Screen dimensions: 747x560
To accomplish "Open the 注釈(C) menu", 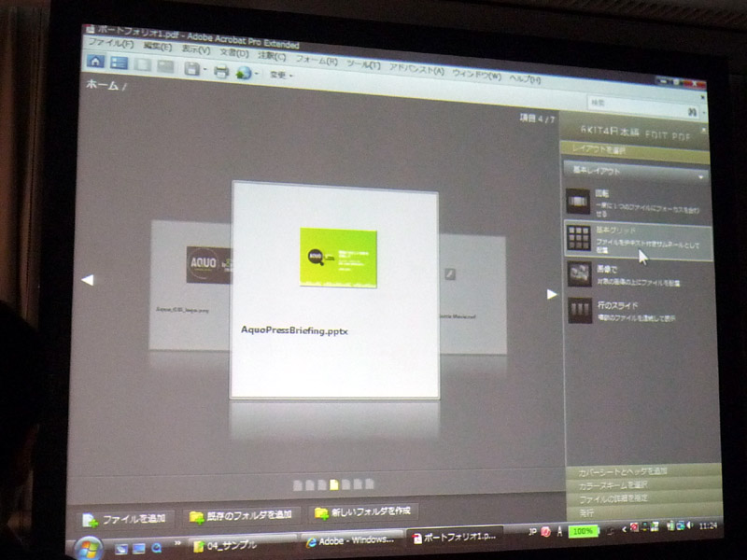I will pos(272,56).
